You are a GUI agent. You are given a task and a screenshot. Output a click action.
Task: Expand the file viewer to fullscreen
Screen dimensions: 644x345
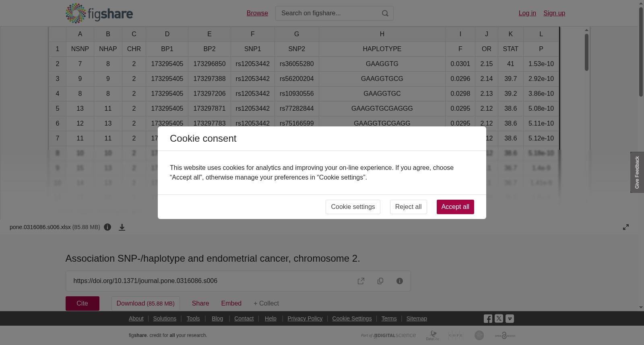(x=626, y=227)
